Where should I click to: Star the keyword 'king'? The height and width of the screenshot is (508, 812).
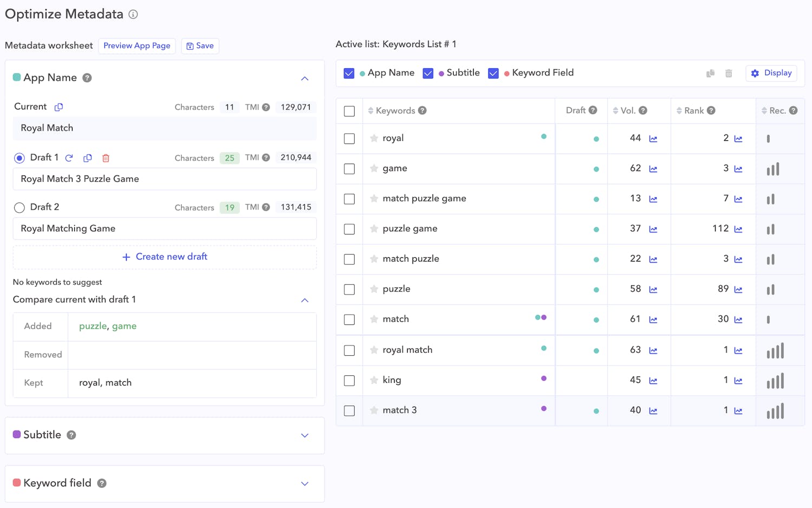pos(374,380)
